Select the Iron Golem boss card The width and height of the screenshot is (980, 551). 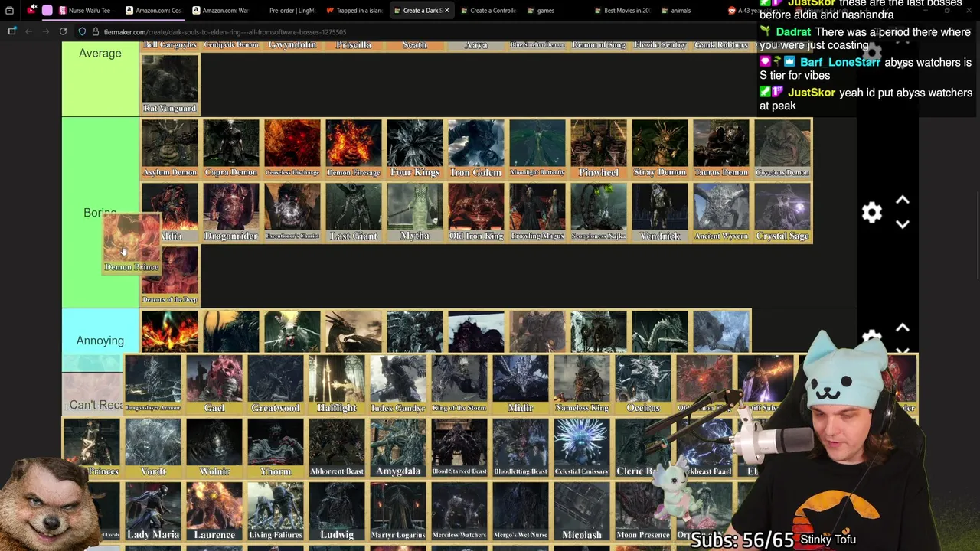point(475,148)
